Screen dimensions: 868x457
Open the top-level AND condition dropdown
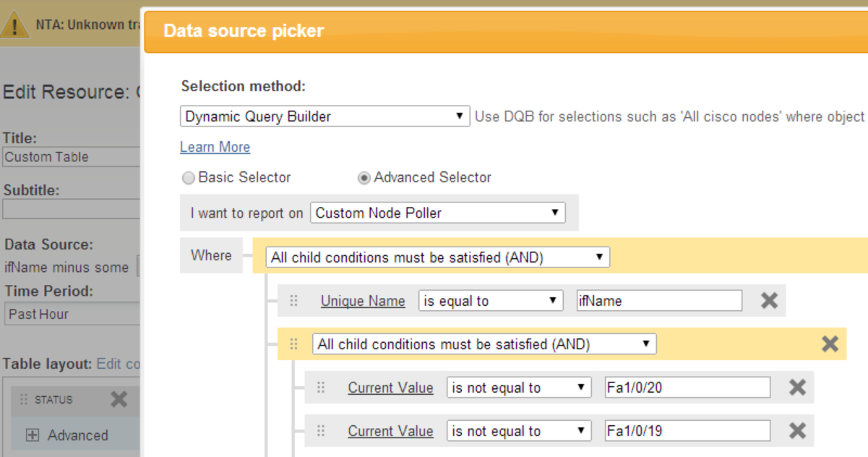[437, 257]
